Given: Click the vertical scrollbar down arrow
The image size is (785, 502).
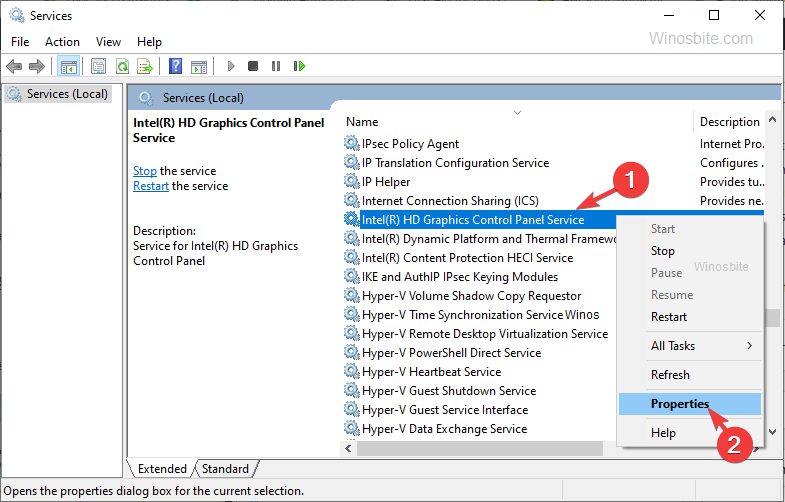Looking at the screenshot, I should coord(772,432).
